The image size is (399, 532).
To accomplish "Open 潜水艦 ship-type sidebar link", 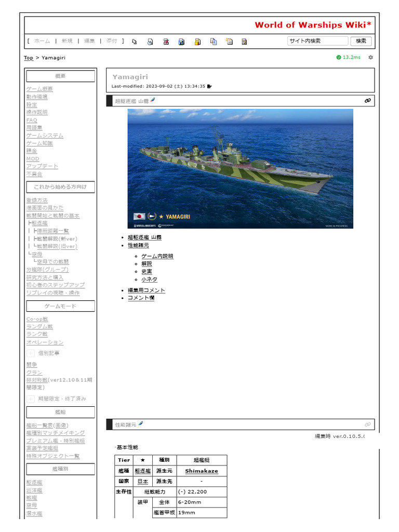I will click(34, 513).
